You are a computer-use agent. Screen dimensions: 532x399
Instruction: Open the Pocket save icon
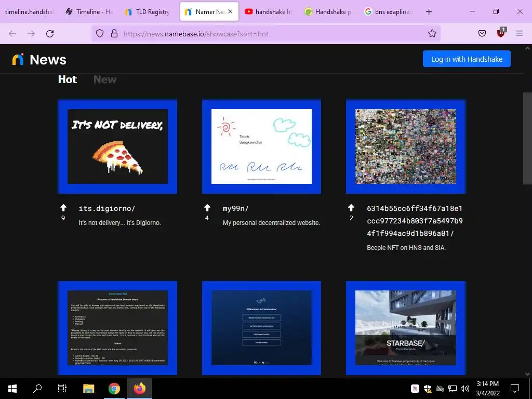click(482, 33)
